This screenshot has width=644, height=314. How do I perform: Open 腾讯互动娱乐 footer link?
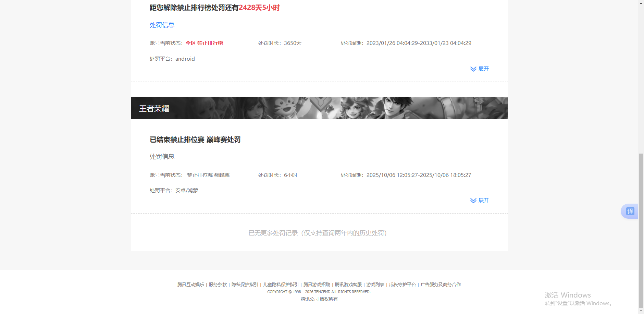click(191, 285)
